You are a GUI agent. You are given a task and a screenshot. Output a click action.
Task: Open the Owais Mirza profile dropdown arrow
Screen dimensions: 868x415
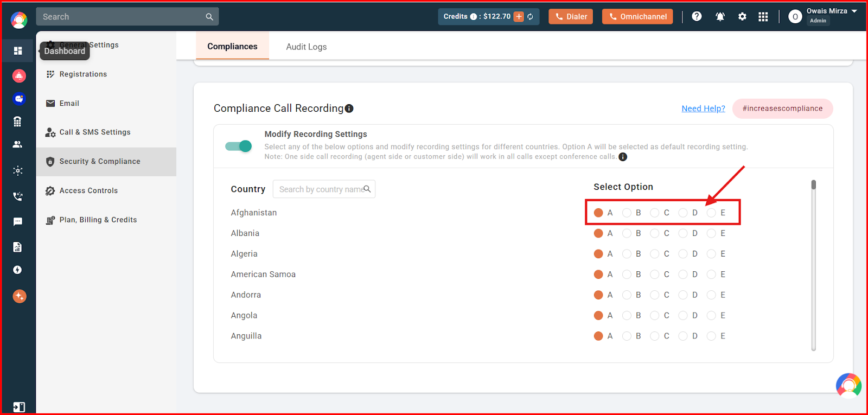pos(854,11)
